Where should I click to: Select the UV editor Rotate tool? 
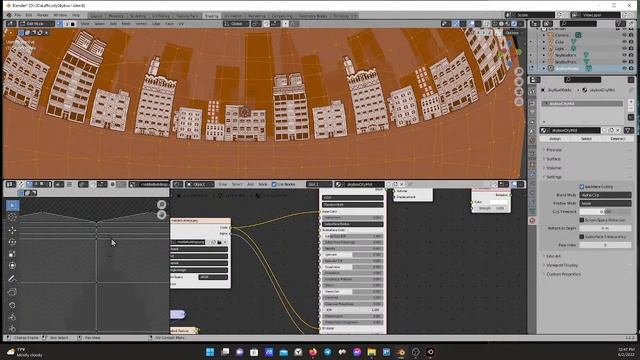pyautogui.click(x=12, y=242)
